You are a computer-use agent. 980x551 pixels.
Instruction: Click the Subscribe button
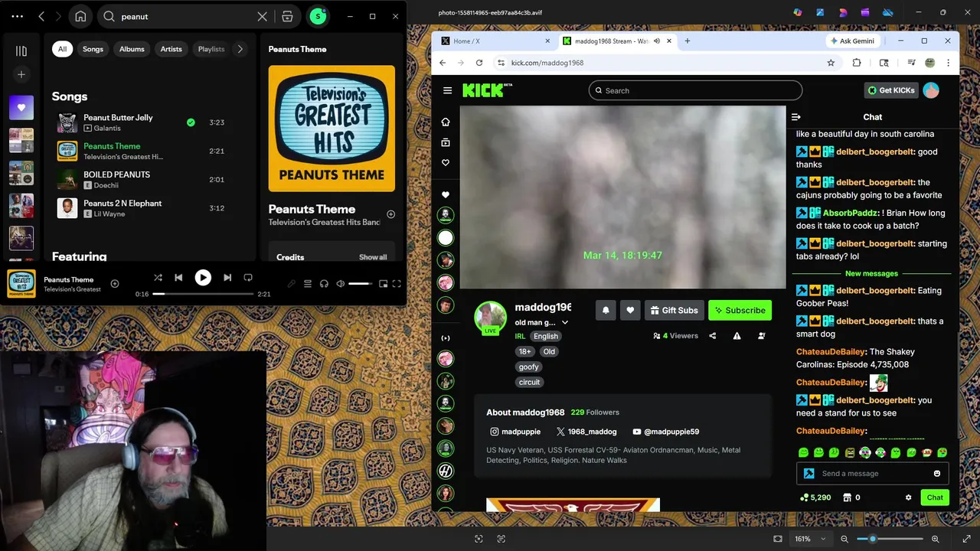pos(740,310)
